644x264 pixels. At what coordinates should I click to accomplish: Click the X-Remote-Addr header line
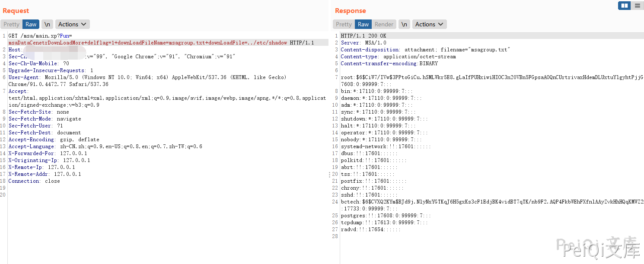(45, 174)
